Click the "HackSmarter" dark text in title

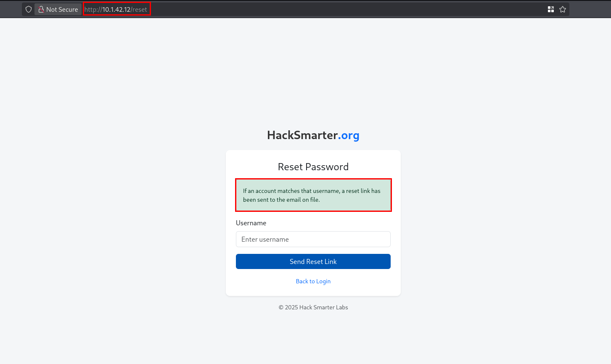pyautogui.click(x=302, y=135)
